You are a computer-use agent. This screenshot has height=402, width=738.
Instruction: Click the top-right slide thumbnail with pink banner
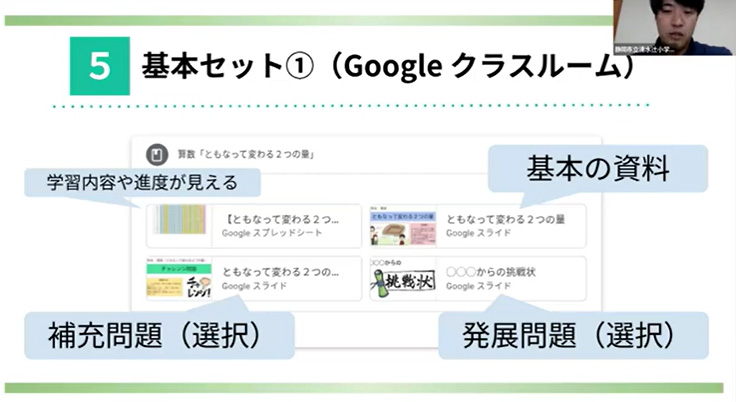pyautogui.click(x=402, y=225)
